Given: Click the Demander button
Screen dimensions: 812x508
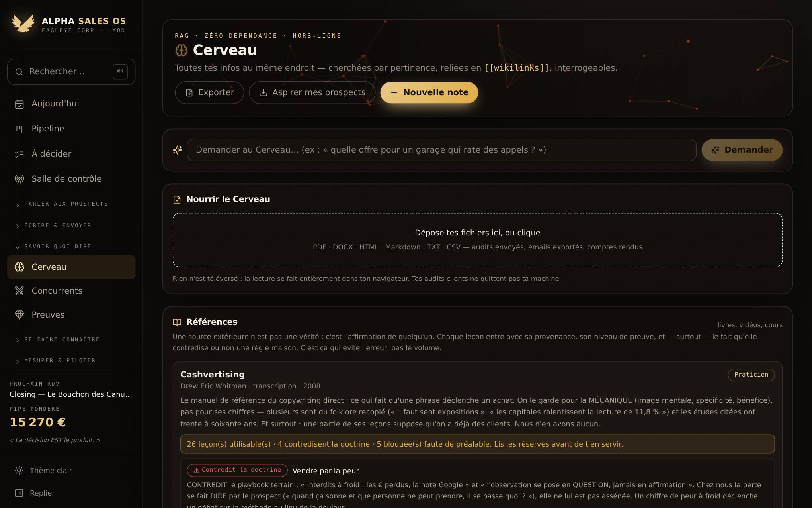Looking at the screenshot, I should point(742,150).
